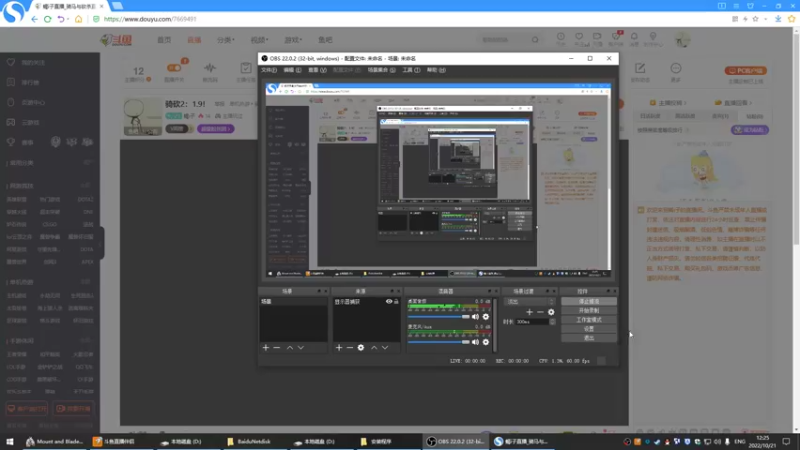
Task: Click the Studio Mode button in OBS
Action: tap(589, 319)
